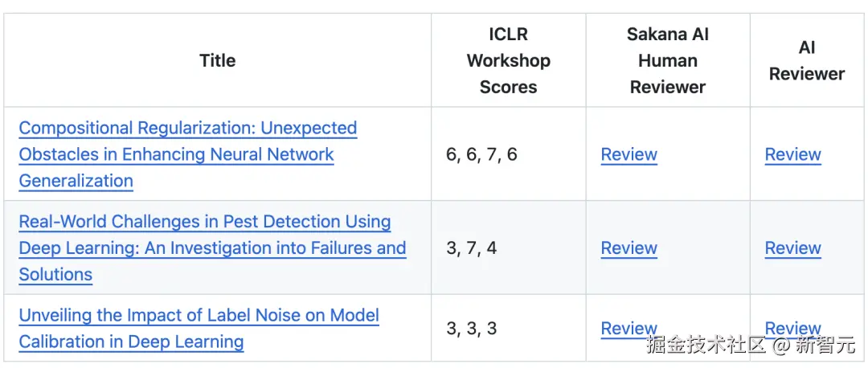This screenshot has height=368, width=868.
Task: Click the 掘金技术社区 @ 新智元 watermark text
Action: [x=751, y=346]
